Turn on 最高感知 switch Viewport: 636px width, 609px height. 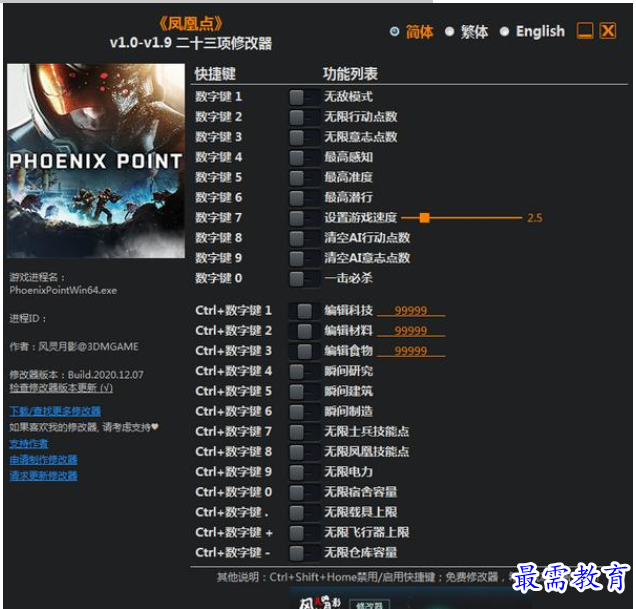[x=304, y=157]
